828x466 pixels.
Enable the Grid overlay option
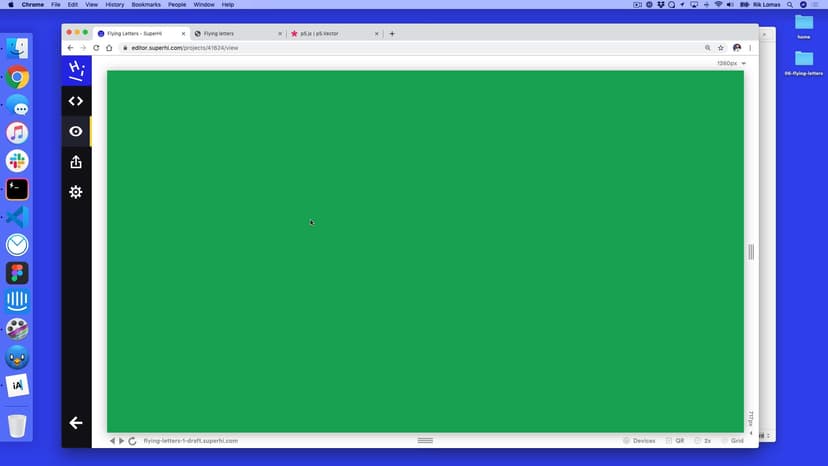click(x=732, y=441)
